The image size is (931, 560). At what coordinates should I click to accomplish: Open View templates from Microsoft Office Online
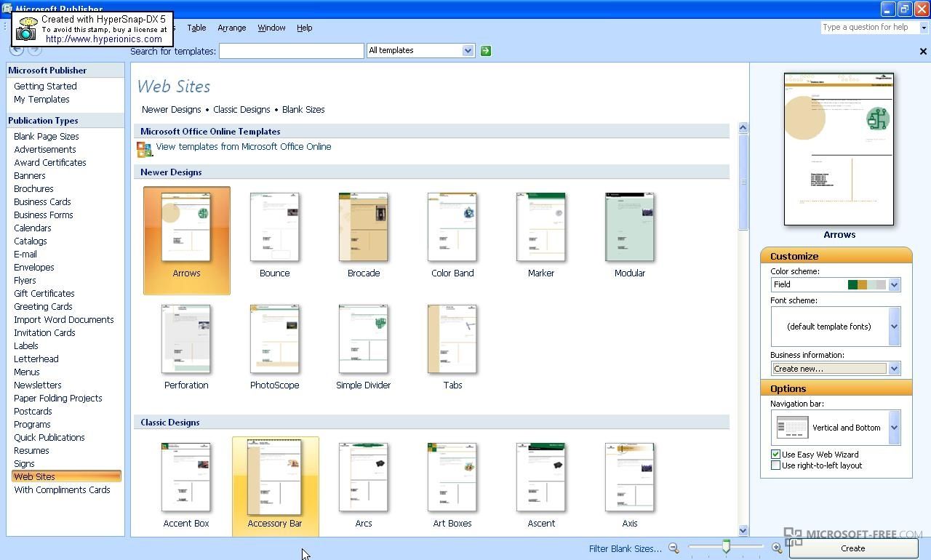tap(244, 147)
